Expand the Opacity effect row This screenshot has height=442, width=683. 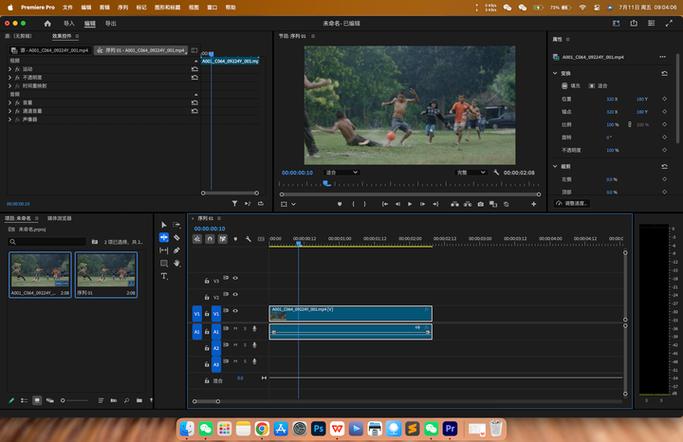[x=10, y=78]
